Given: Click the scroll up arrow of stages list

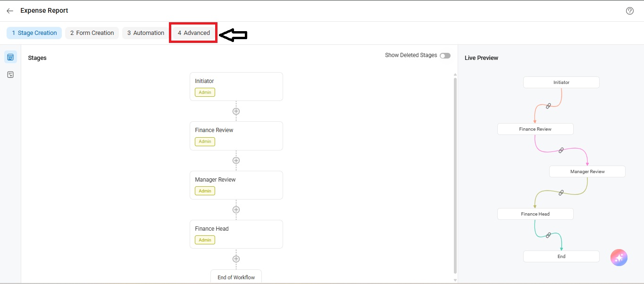Looking at the screenshot, I should pyautogui.click(x=455, y=75).
